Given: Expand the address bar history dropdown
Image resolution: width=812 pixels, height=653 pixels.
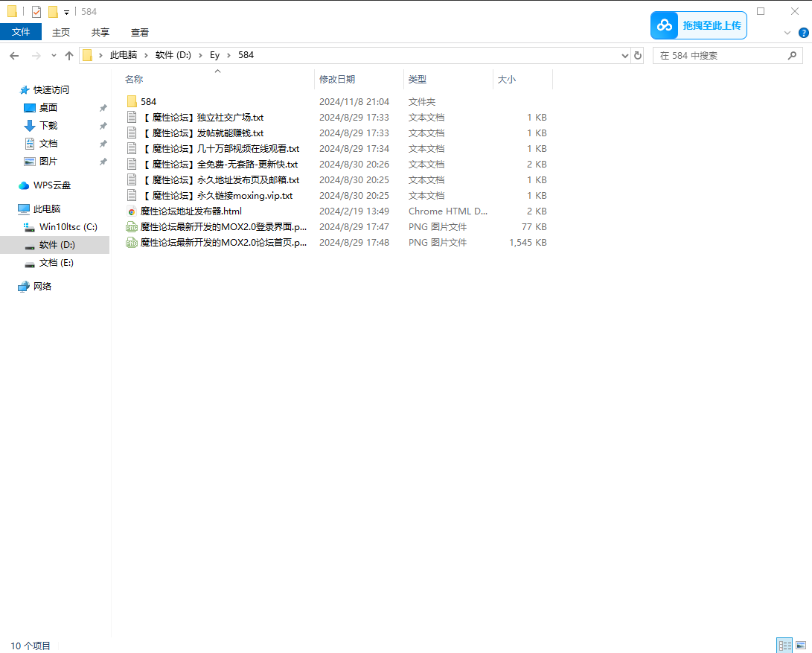Looking at the screenshot, I should pyautogui.click(x=624, y=55).
